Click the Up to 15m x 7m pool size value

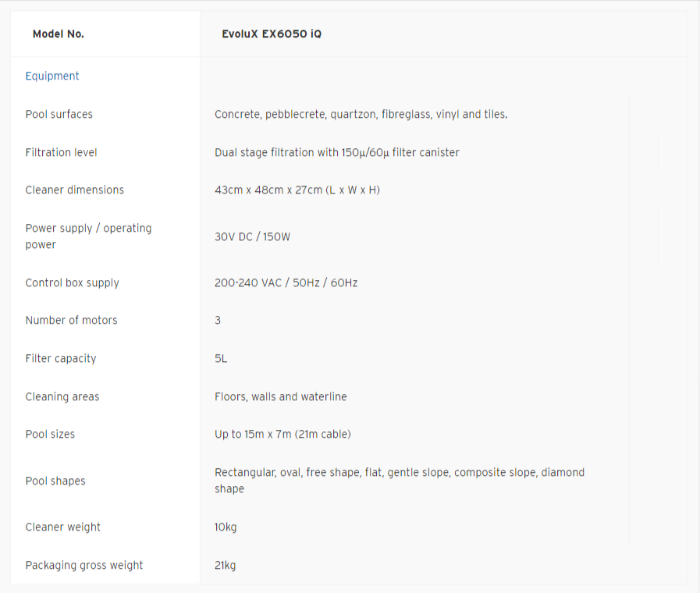pyautogui.click(x=282, y=434)
